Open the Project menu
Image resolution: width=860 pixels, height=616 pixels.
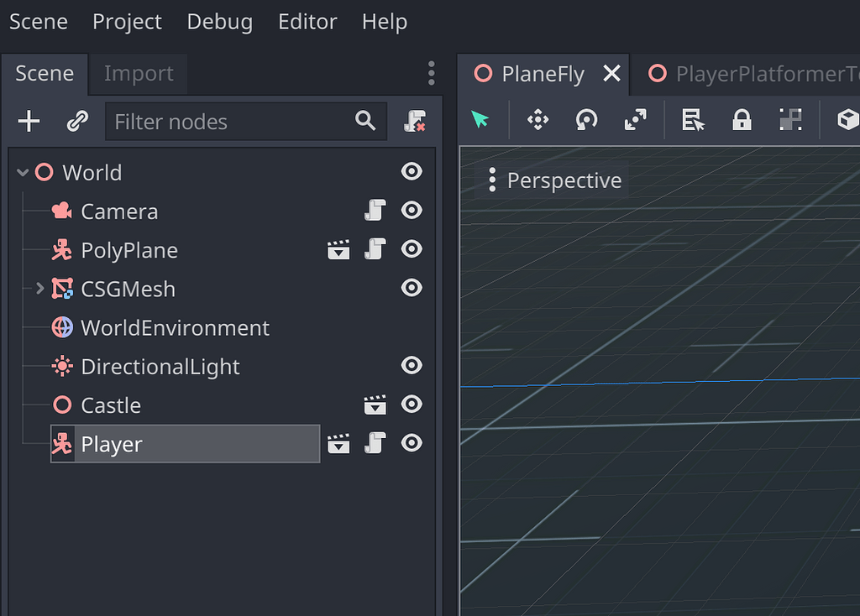[x=127, y=22]
